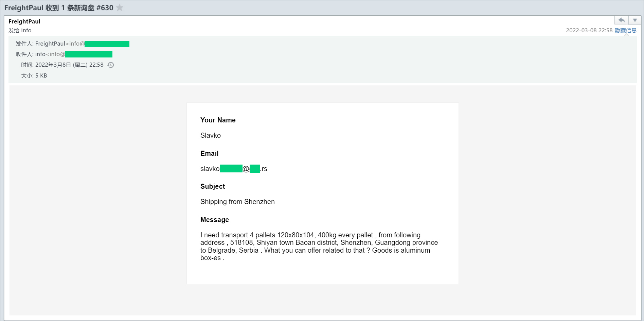Click the 发给 info recipient summary
This screenshot has width=644, height=321.
click(x=20, y=30)
